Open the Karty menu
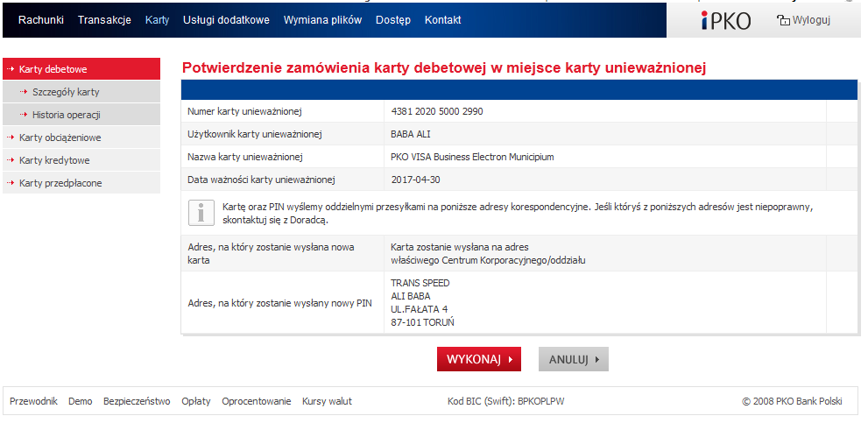Screen dimensions: 868x423 click(157, 20)
